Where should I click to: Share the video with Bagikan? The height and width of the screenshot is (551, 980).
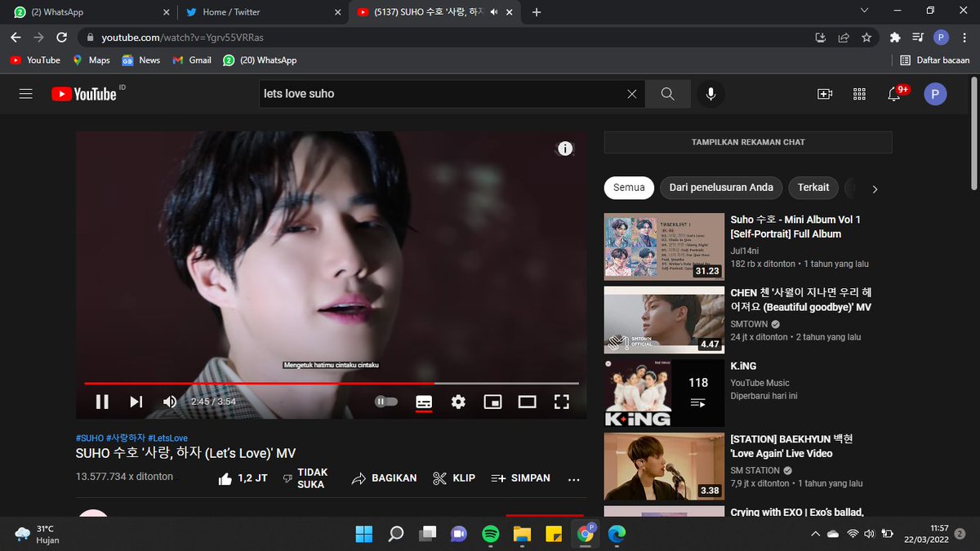pos(384,478)
